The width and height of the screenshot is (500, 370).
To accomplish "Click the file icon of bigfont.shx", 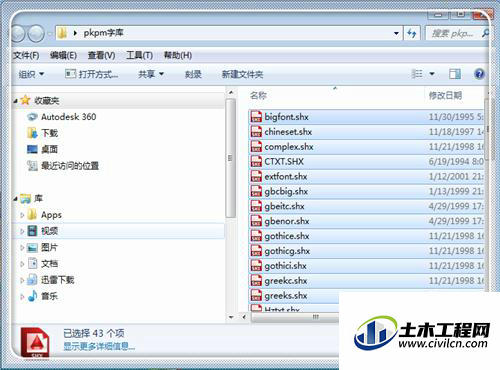I will (256, 117).
